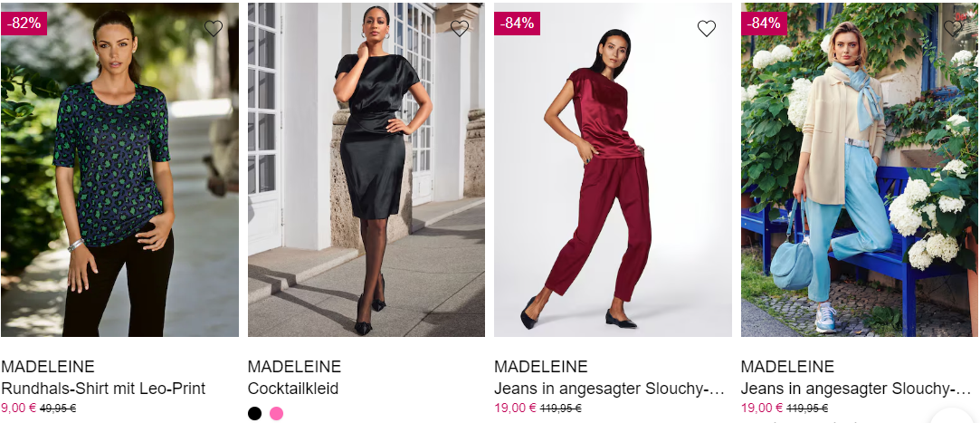Screen dimensions: 980x423
Task: Favorite the burgundy Slouchy jeans via heart
Action: 706,28
